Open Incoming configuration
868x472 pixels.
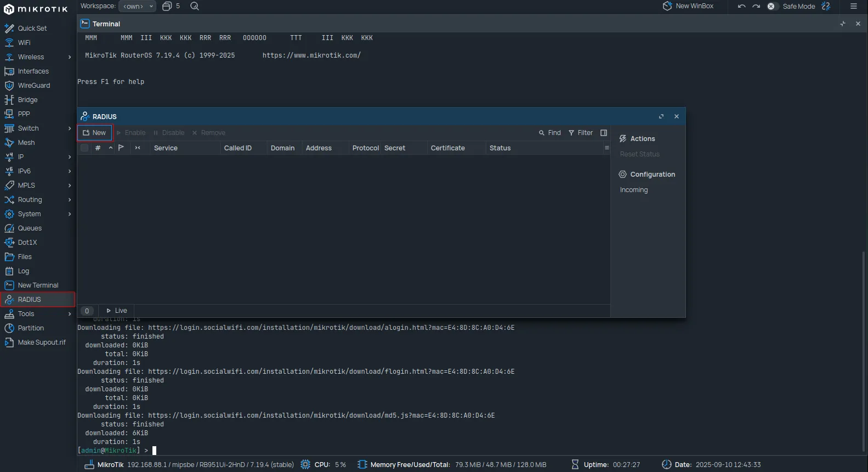633,190
